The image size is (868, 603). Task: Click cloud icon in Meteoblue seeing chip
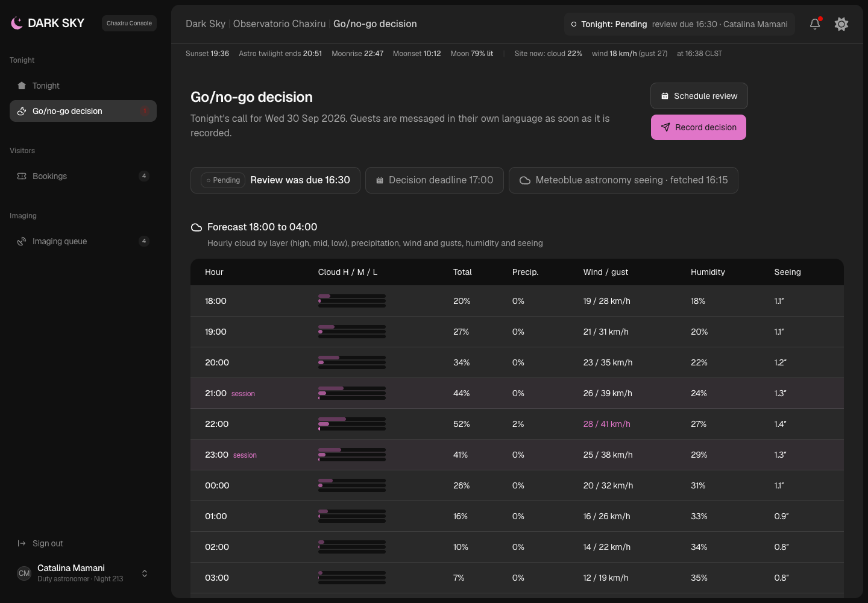(x=525, y=180)
